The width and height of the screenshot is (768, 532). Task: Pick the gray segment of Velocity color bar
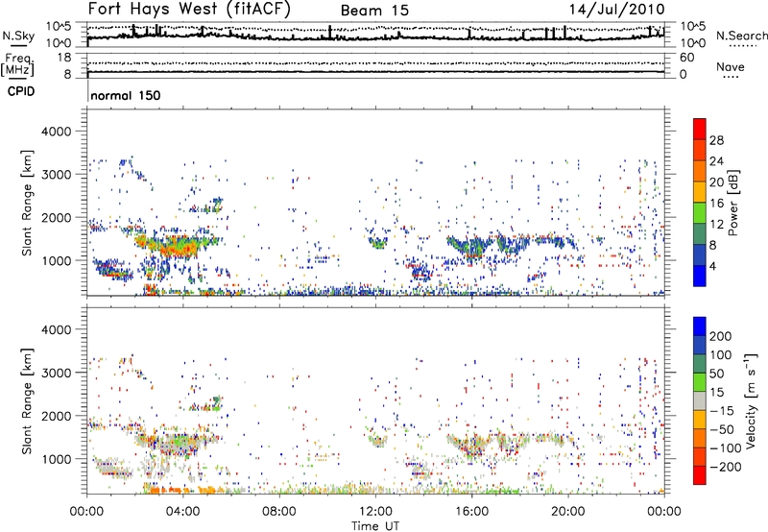pyautogui.click(x=700, y=400)
